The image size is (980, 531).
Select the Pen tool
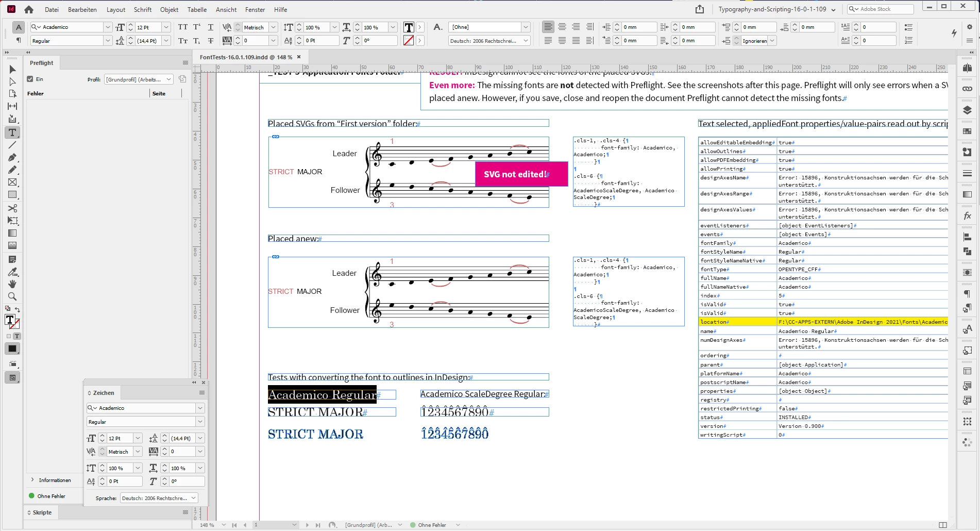(x=12, y=157)
